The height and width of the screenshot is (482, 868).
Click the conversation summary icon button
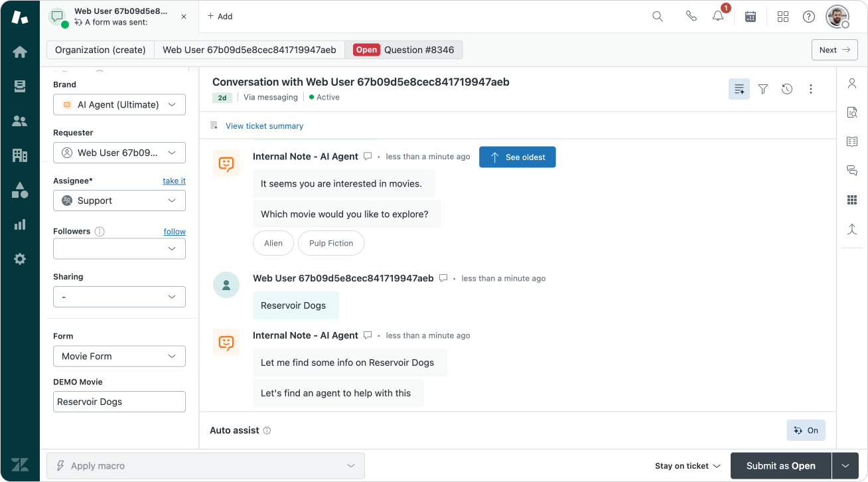(739, 89)
